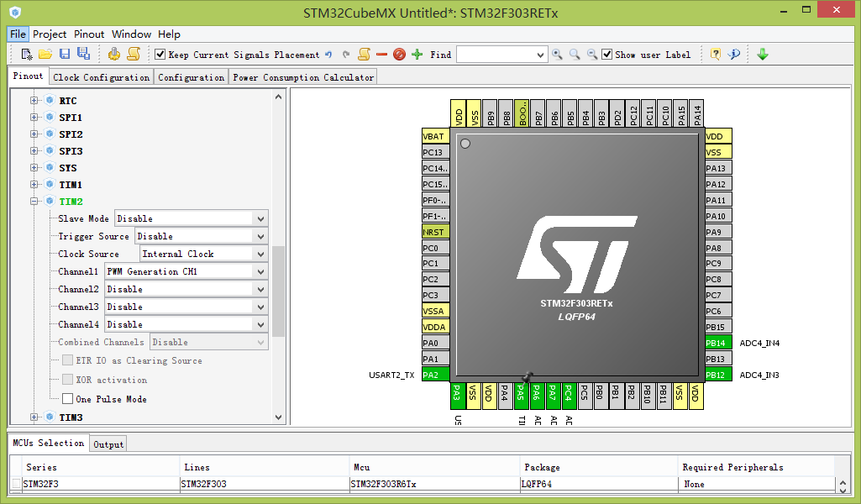The width and height of the screenshot is (861, 504).
Task: Open the File menu
Action: pos(18,34)
